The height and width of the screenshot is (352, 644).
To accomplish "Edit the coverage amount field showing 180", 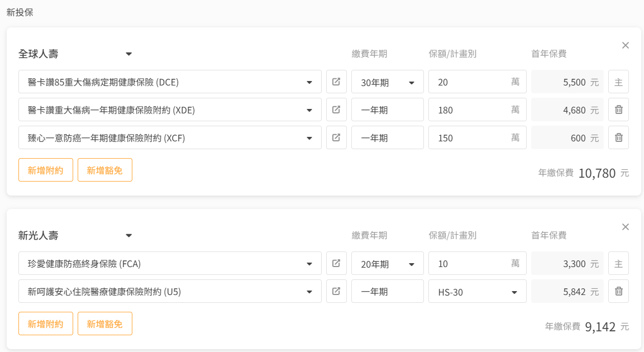I will point(469,110).
